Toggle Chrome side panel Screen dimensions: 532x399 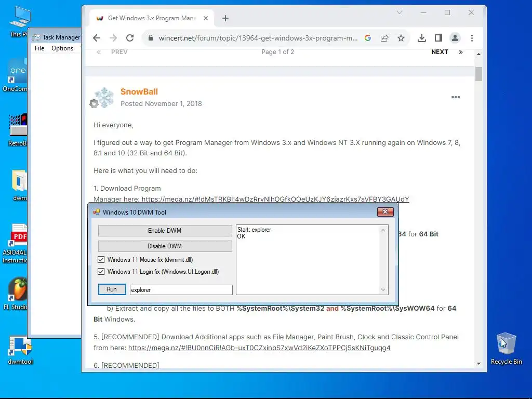click(x=438, y=38)
